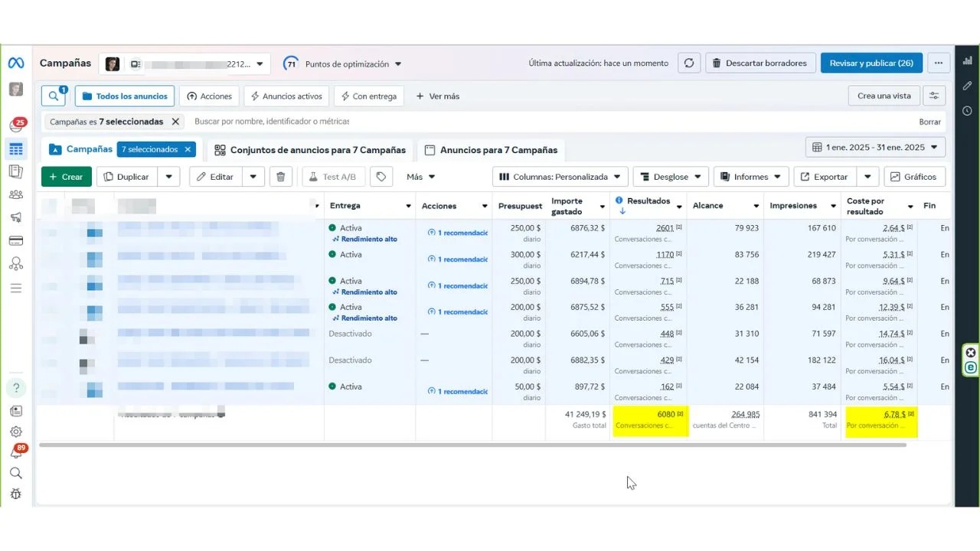Image resolution: width=980 pixels, height=551 pixels.
Task: Open column settings sliders icon
Action: (933, 96)
